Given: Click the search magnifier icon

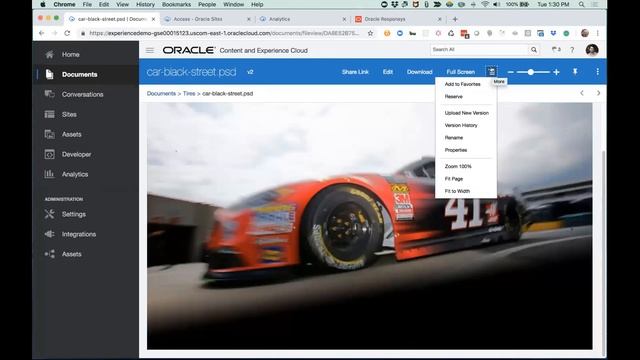Looking at the screenshot, I should tap(533, 50).
